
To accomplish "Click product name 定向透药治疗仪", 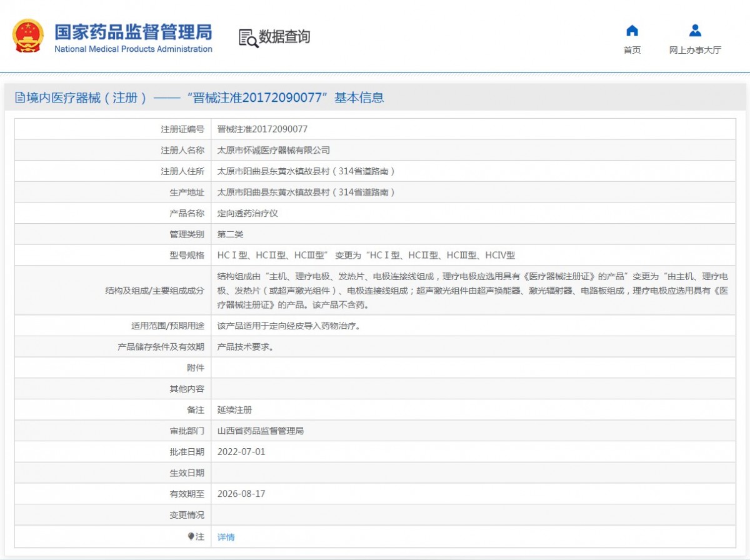I will 247,213.
